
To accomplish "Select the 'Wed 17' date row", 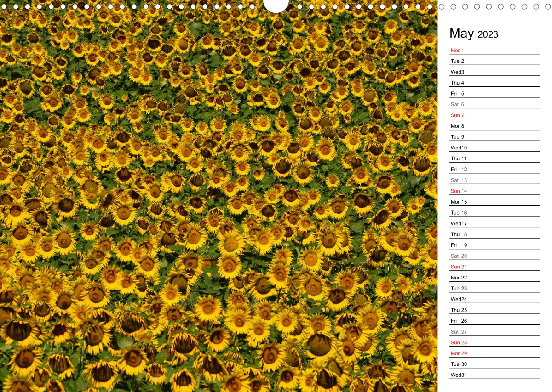I will pyautogui.click(x=494, y=222).
